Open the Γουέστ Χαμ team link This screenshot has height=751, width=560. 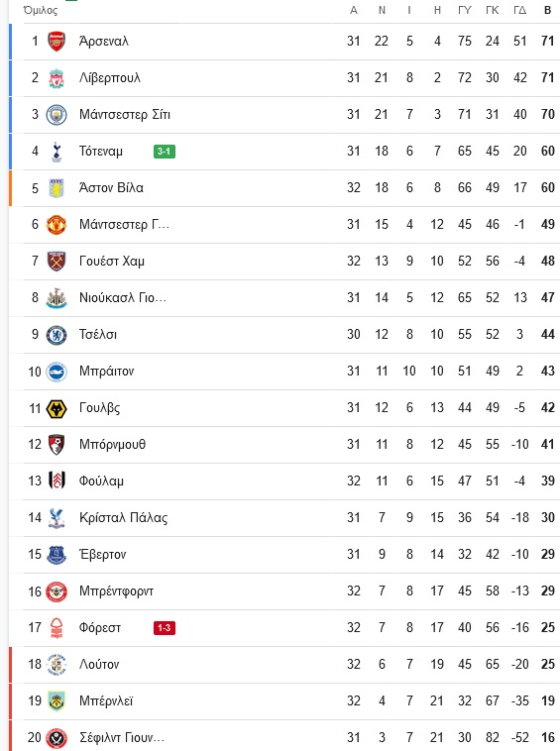[x=112, y=261]
